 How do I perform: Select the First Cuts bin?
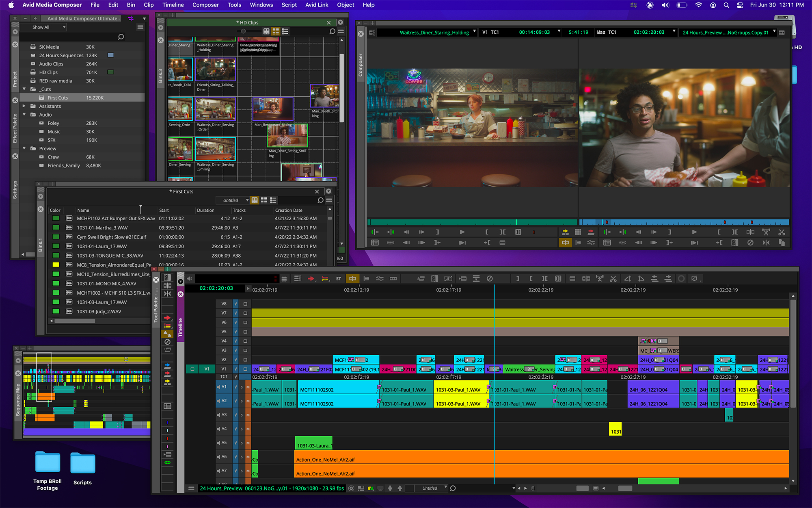coord(58,98)
